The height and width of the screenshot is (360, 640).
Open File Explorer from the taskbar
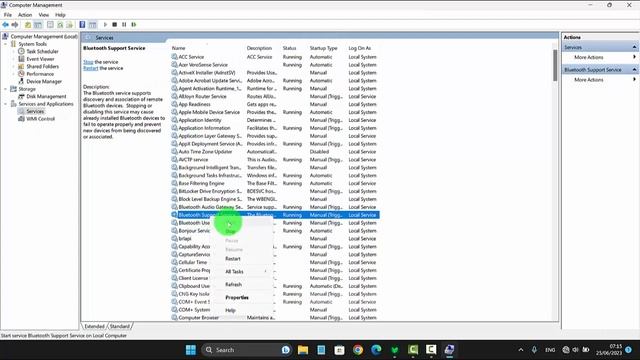(303, 350)
